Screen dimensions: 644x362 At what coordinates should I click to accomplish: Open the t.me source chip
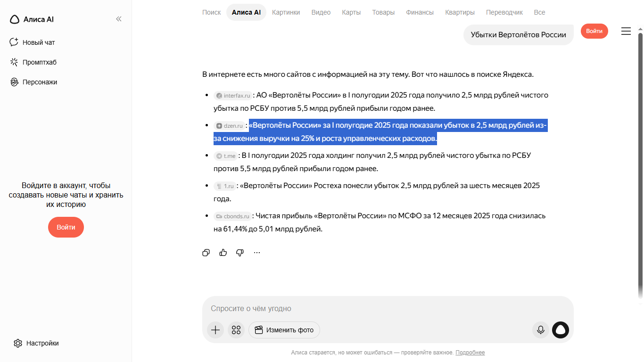(x=226, y=156)
